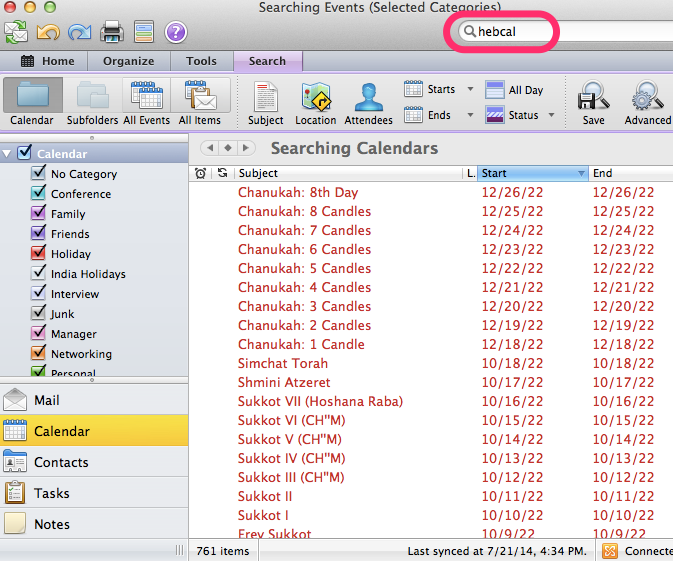Uncheck the Manager category checkbox
Image resolution: width=673 pixels, height=561 pixels.
tap(38, 333)
